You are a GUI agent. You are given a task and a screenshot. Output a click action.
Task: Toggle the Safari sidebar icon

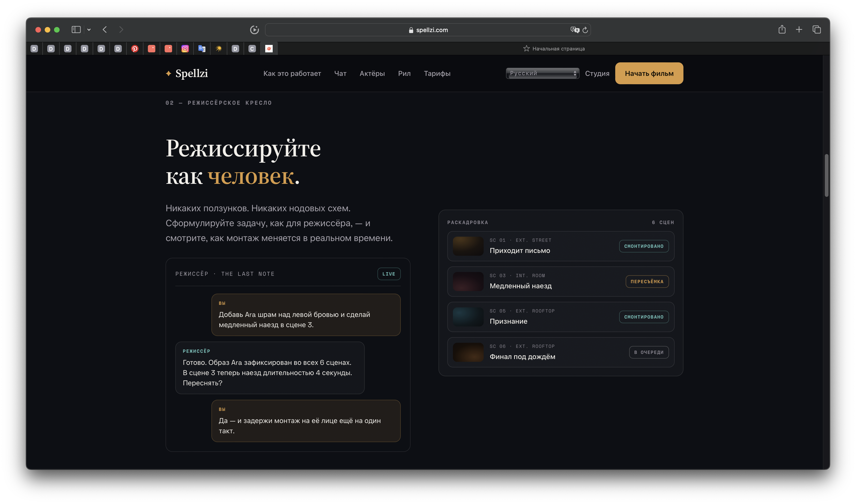pos(76,30)
